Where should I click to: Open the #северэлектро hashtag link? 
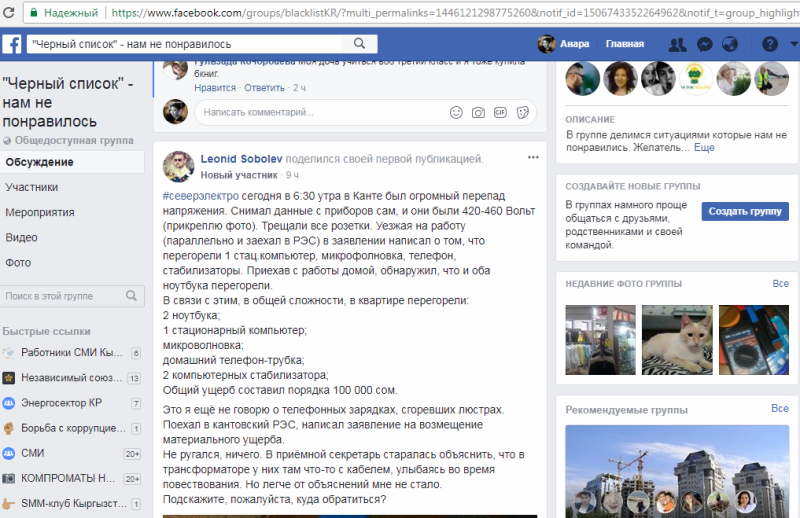coord(200,198)
